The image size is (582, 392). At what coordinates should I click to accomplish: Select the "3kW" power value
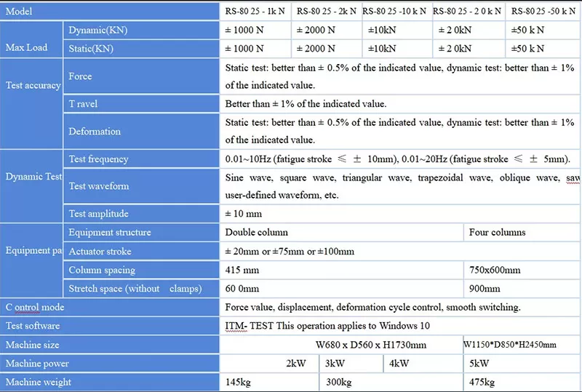(335, 364)
